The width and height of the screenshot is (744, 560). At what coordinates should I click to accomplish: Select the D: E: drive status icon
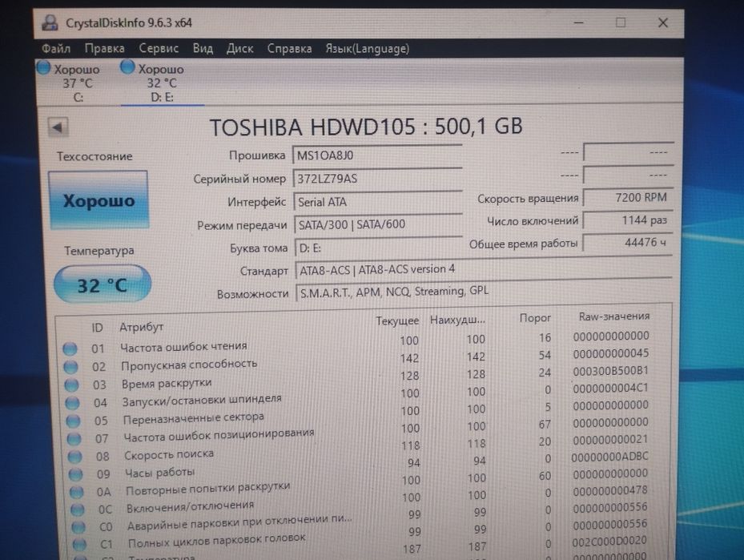pyautogui.click(x=127, y=67)
